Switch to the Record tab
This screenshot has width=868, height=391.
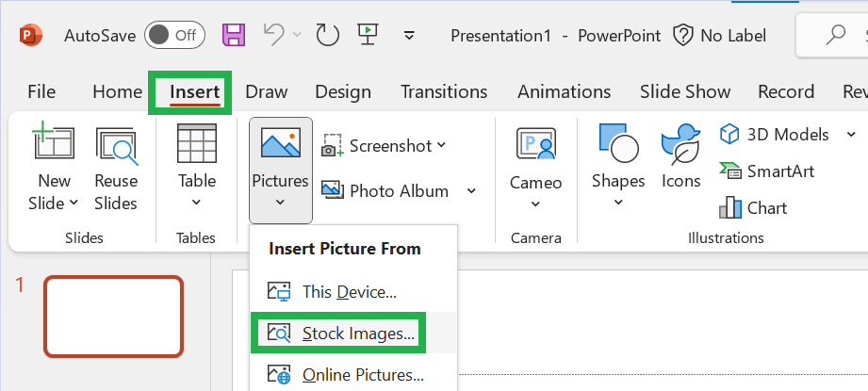coord(786,91)
